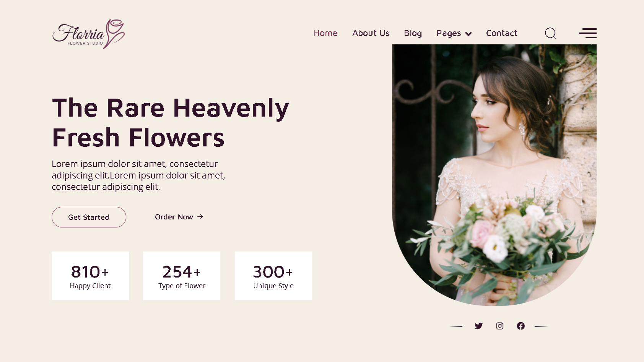This screenshot has height=362, width=644.
Task: Select the 300+ Unique Style card
Action: (273, 276)
